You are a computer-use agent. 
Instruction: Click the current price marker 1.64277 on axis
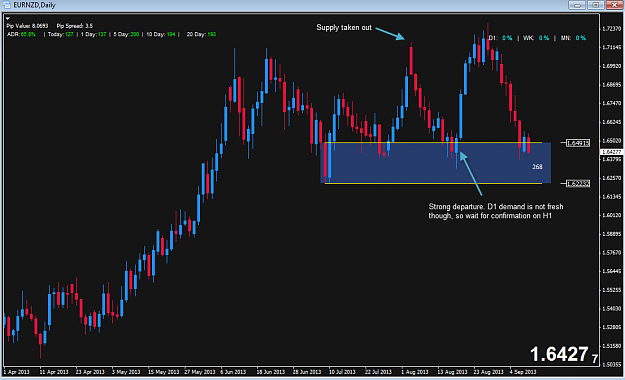[611, 152]
